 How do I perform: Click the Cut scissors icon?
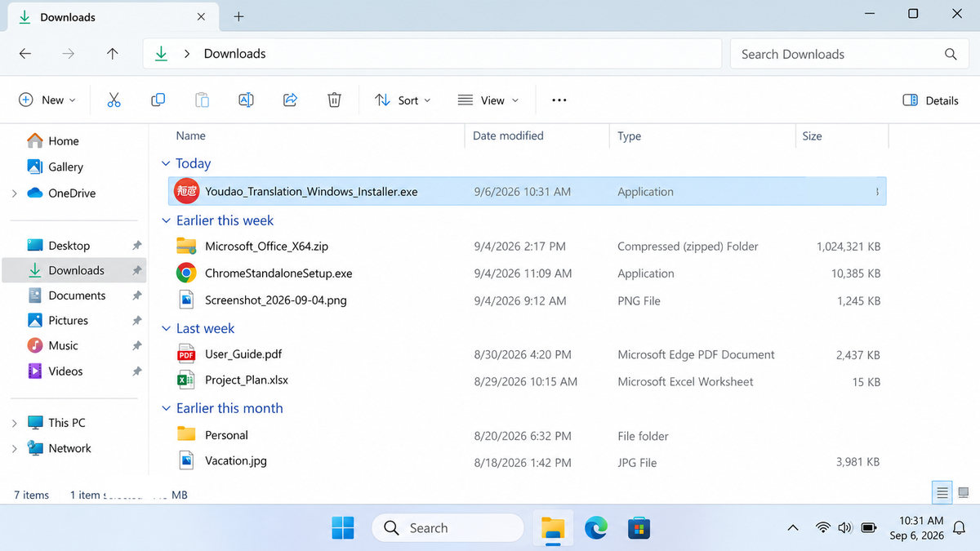click(114, 100)
